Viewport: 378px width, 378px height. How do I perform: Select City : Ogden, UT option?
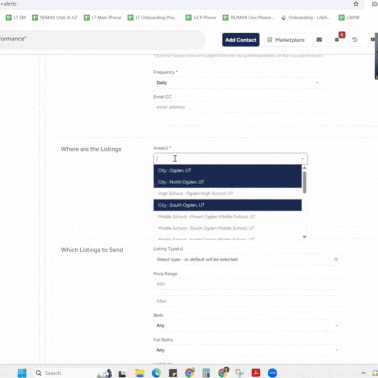pos(228,170)
